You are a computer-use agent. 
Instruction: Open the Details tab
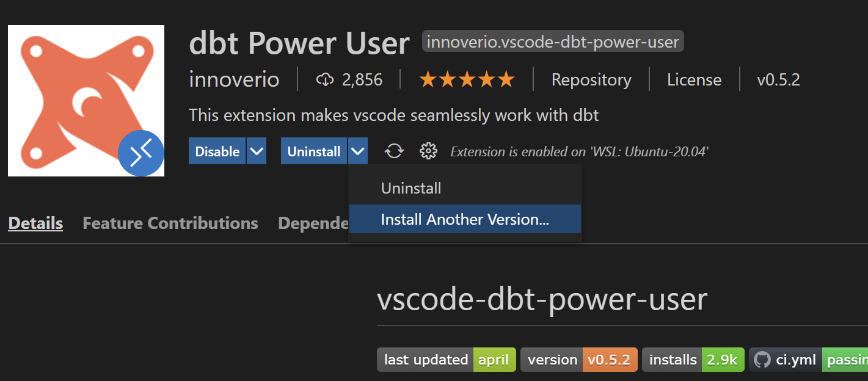[x=35, y=223]
